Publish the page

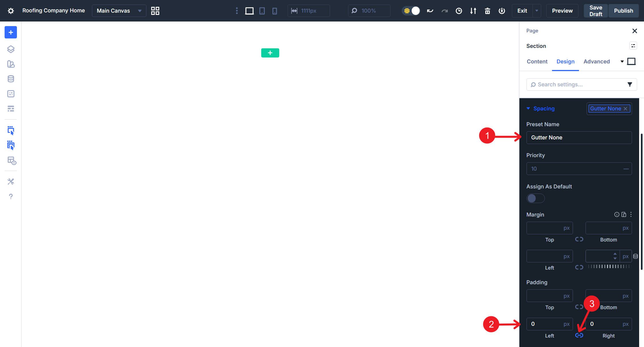[x=624, y=11]
